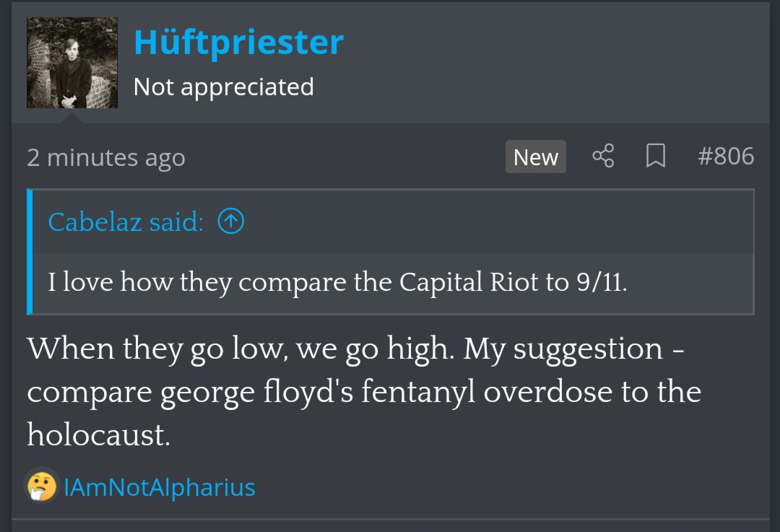The height and width of the screenshot is (532, 780).
Task: Click the blue left border of the quote
Action: tap(30, 251)
